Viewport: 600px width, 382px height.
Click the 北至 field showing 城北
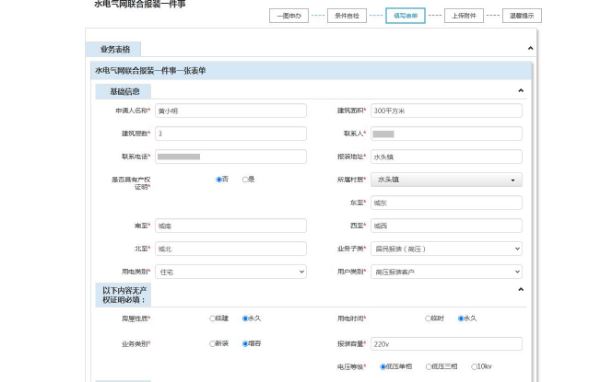coord(231,249)
